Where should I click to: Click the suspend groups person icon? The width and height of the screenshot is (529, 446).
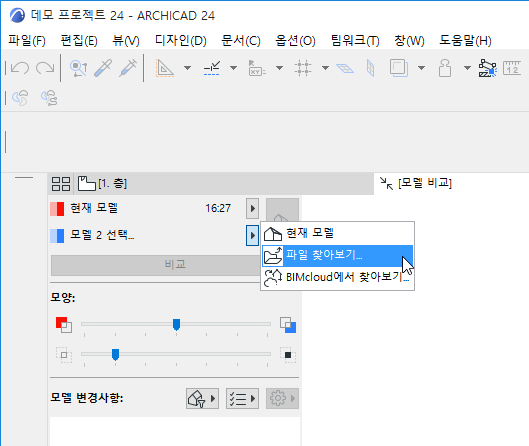pyautogui.click(x=445, y=68)
